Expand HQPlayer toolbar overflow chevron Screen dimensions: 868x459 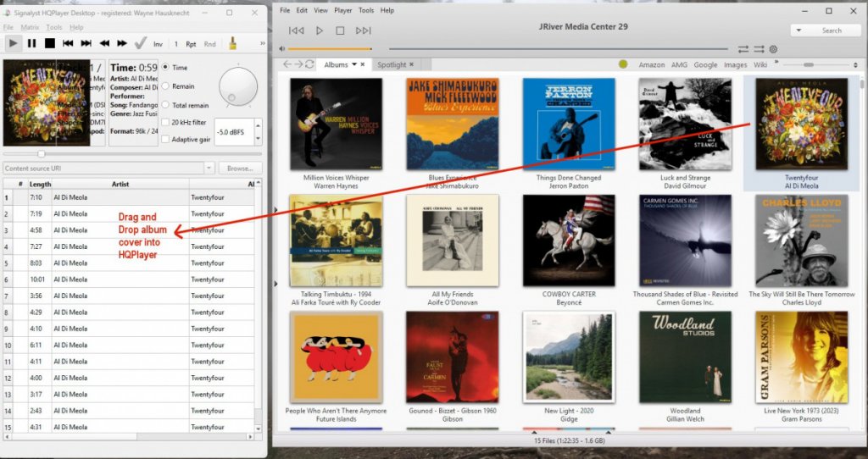[x=263, y=43]
